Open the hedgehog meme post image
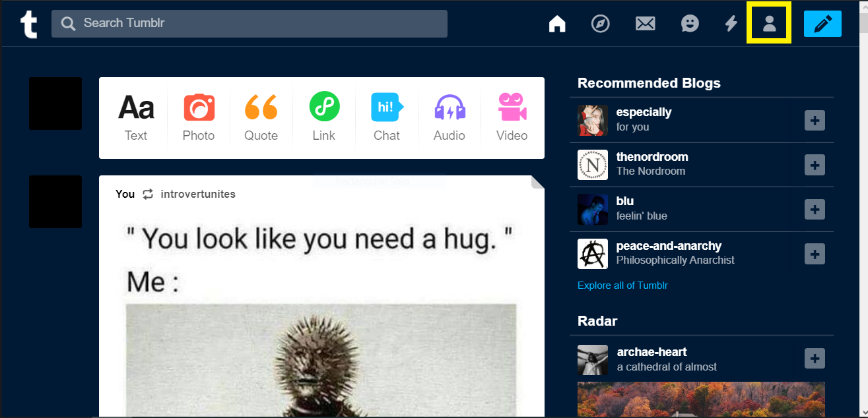The image size is (868, 418). (321, 361)
